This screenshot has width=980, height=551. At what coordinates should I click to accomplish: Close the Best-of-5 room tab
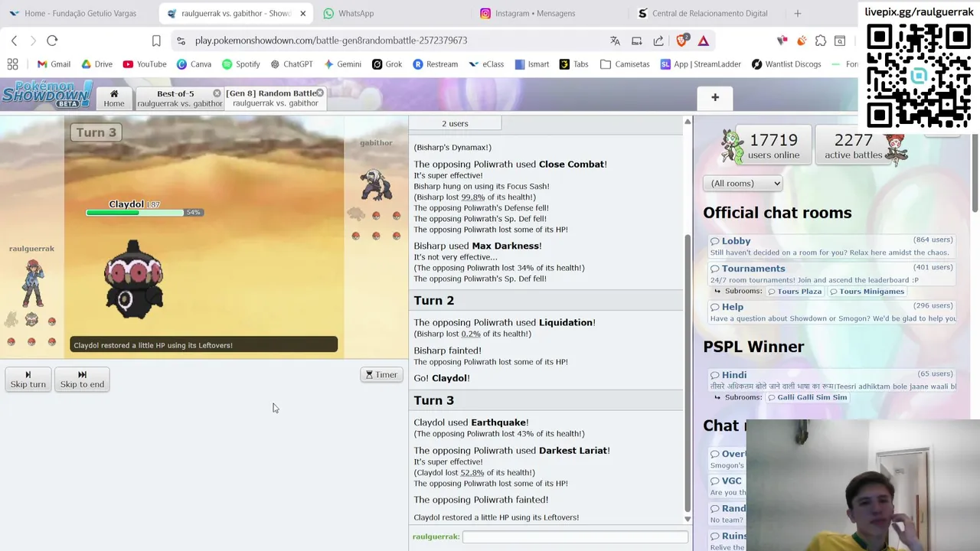click(x=217, y=93)
